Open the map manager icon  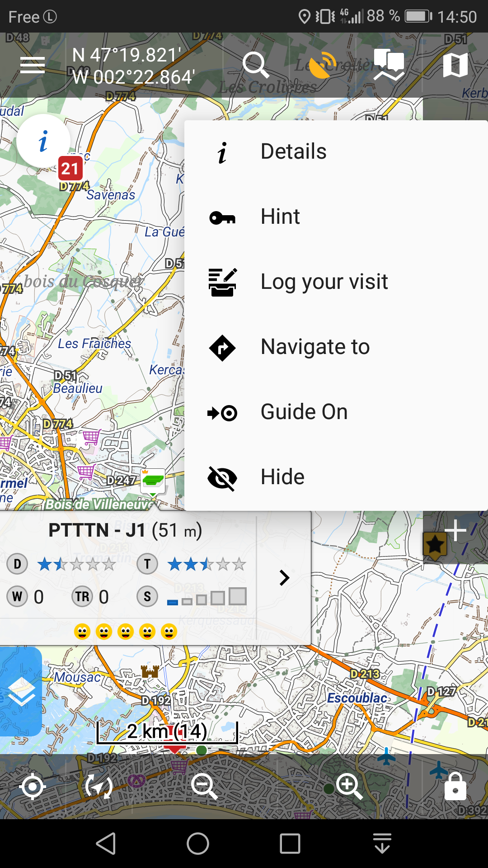tap(455, 66)
